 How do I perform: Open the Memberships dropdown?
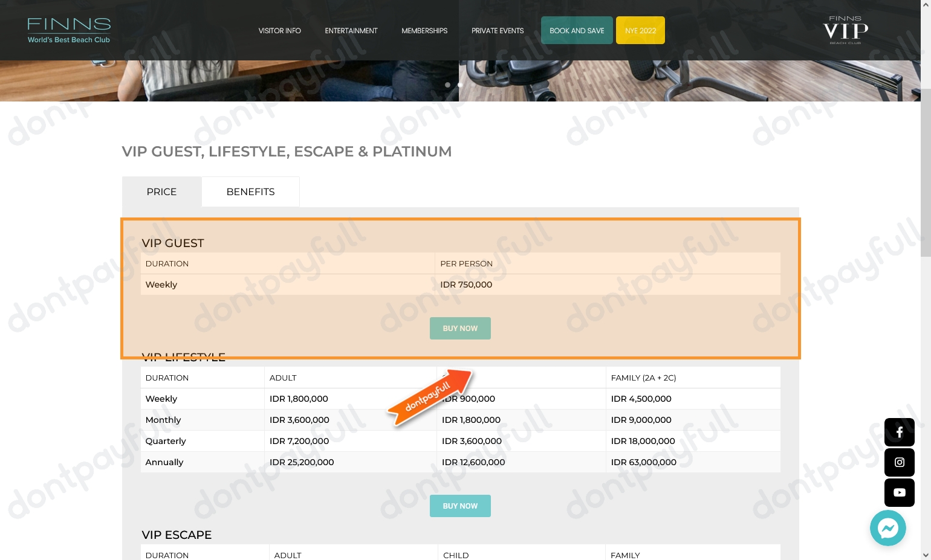tap(424, 30)
